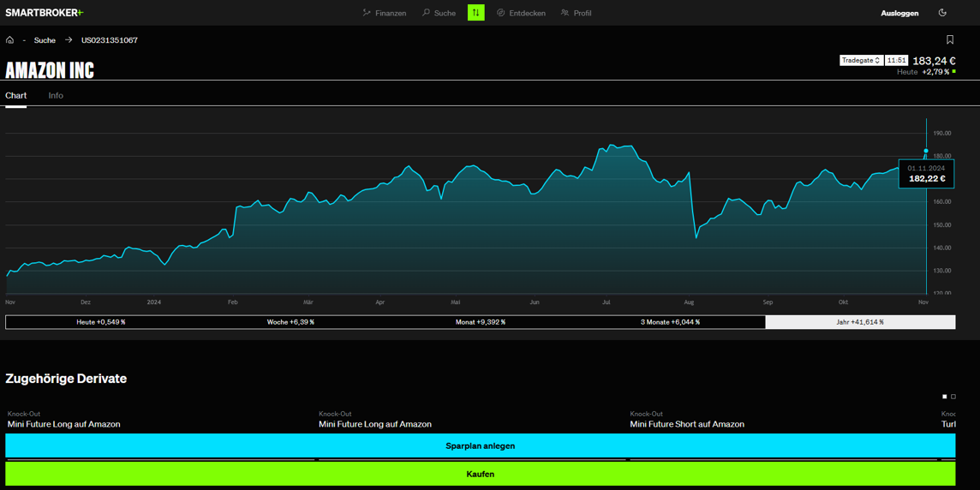
Task: Click the Profil people icon
Action: [x=565, y=13]
